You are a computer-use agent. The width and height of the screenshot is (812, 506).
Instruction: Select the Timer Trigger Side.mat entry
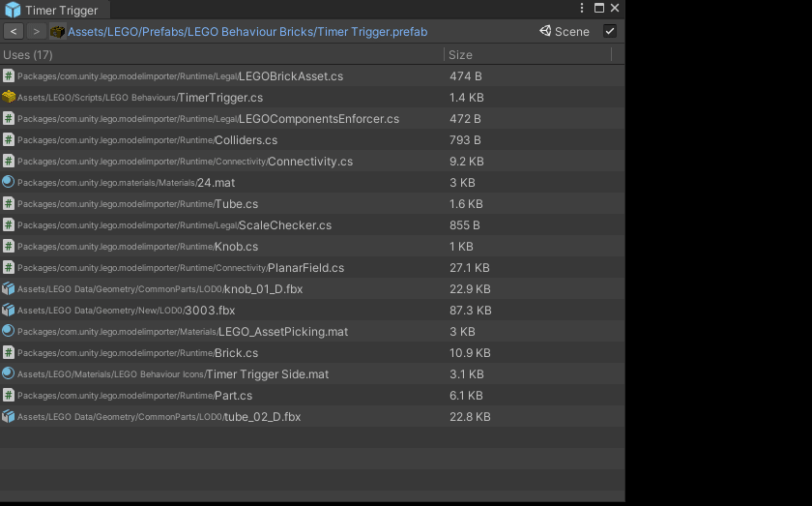coord(267,374)
